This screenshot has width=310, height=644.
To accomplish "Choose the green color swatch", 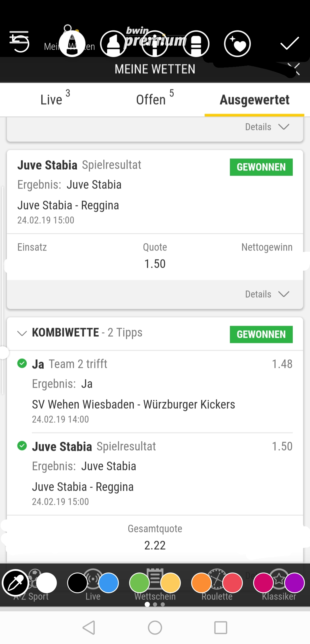I will [139, 583].
